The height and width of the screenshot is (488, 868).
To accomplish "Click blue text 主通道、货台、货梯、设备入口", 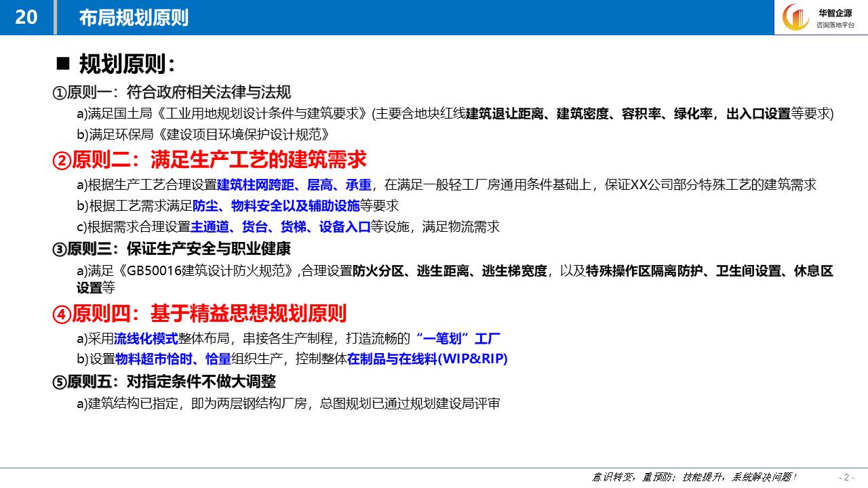I will (x=280, y=226).
